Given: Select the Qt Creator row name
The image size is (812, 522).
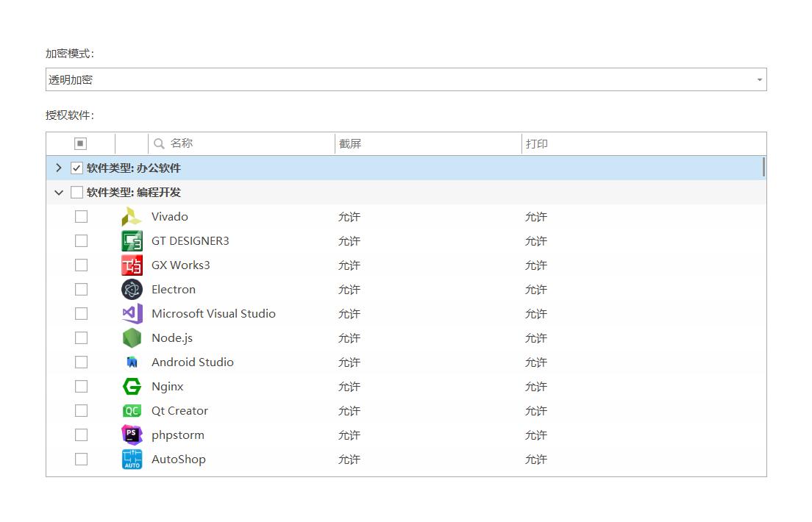Looking at the screenshot, I should 179,411.
